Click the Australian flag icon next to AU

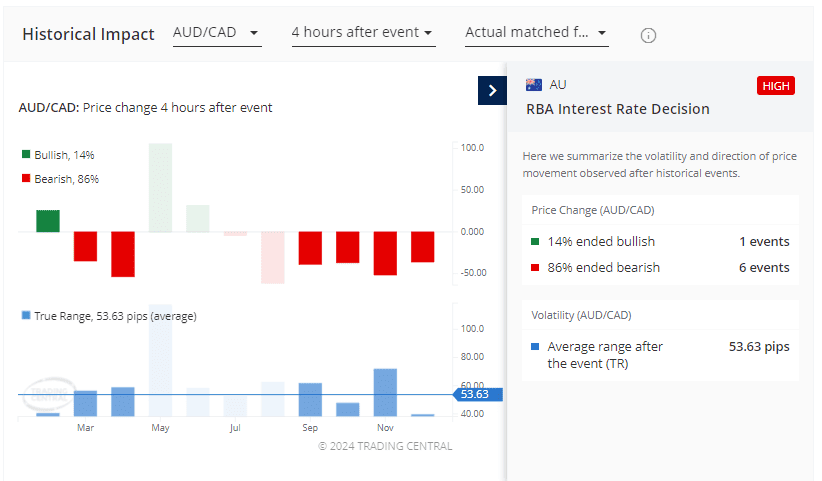tap(534, 85)
